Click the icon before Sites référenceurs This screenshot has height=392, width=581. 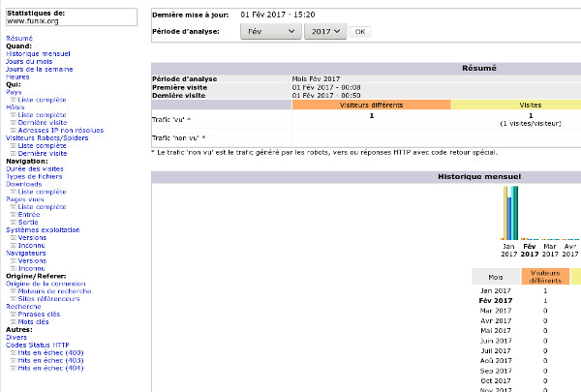pyautogui.click(x=14, y=298)
